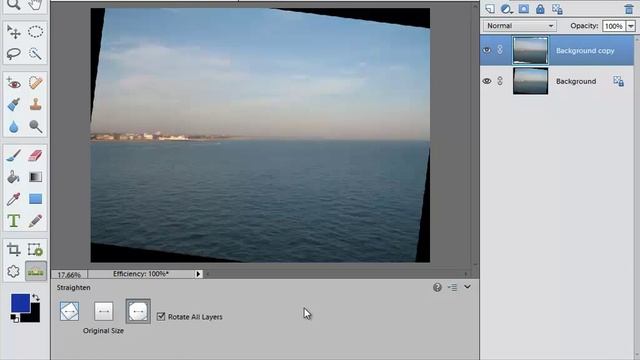
Task: Click the 17.66% zoom level field
Action: 69,274
